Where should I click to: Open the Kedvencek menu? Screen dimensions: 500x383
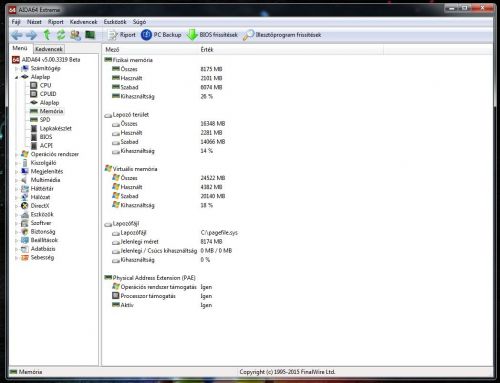point(83,22)
